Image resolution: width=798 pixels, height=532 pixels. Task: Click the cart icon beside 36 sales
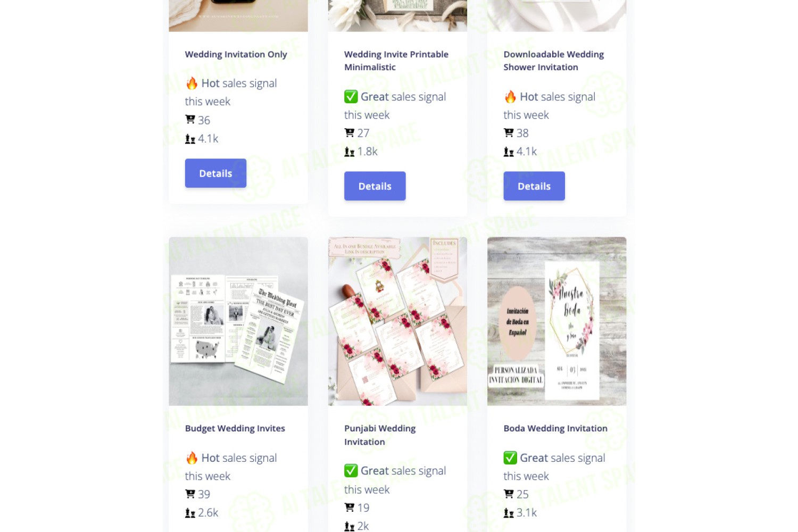click(x=190, y=119)
